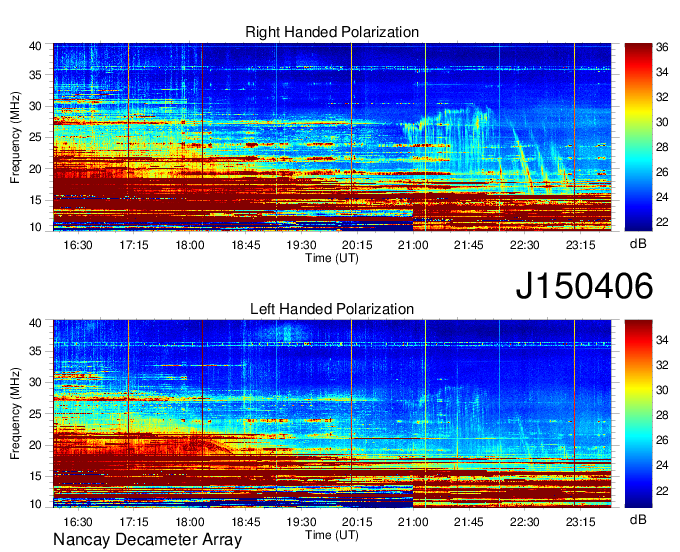Viewport: 680px width, 552px height.
Task: Click the "Right Handed Polarization" title
Action: point(332,32)
